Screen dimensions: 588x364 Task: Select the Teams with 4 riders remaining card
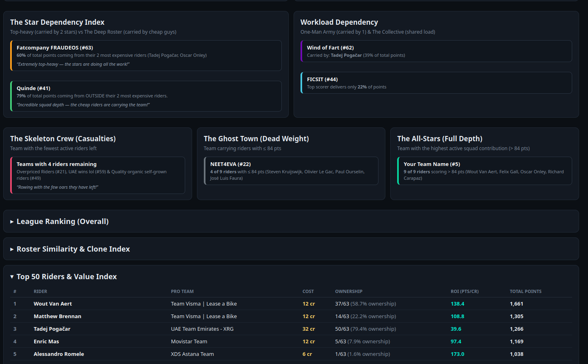97,175
